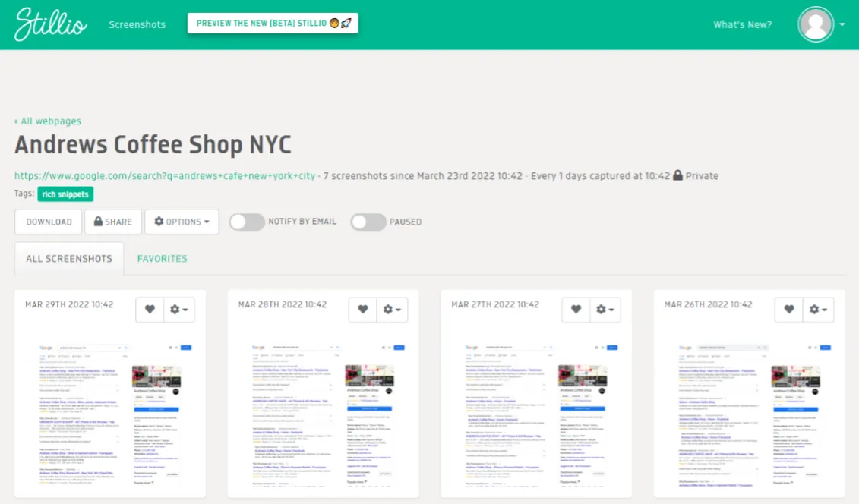859x504 pixels.
Task: Open gear menu for Mar 28th screenshot
Action: pyautogui.click(x=392, y=309)
